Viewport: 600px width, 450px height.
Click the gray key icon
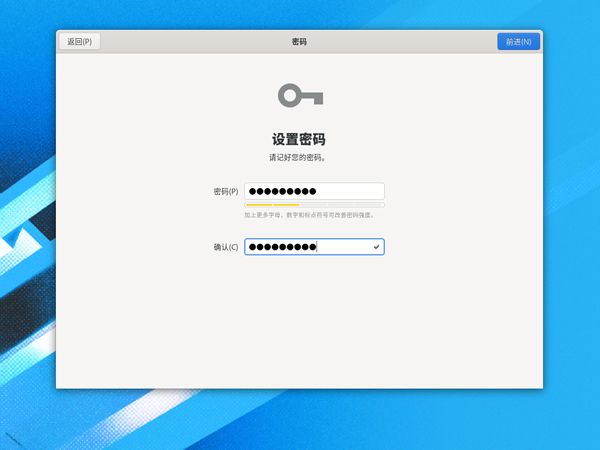tap(300, 95)
